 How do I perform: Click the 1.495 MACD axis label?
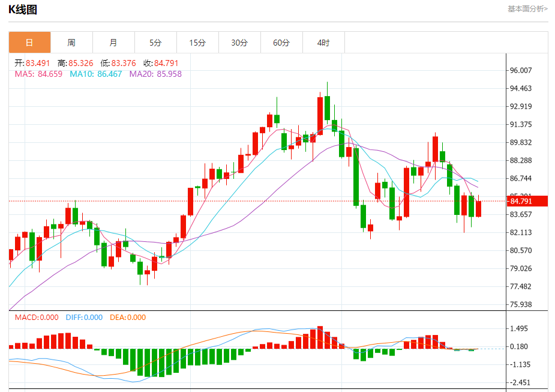pos(518,328)
